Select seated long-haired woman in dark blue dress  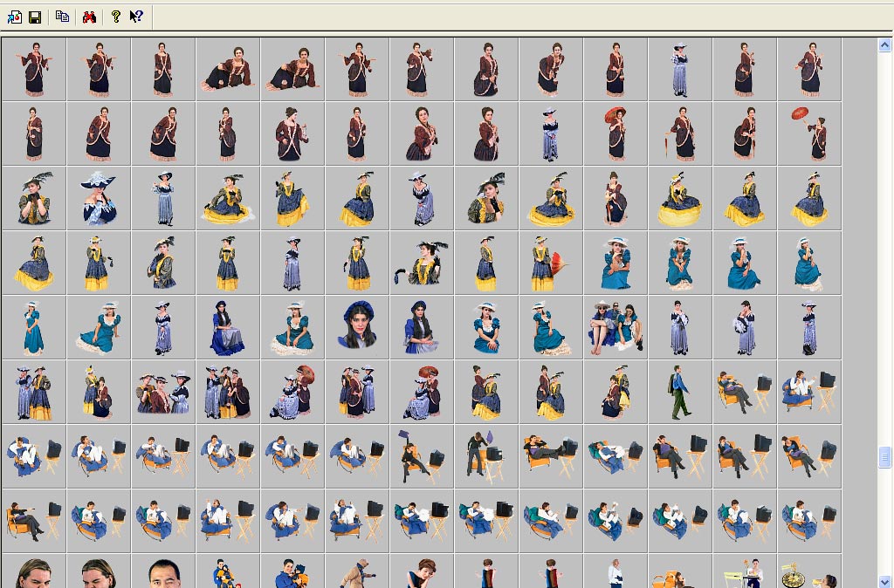[228, 327]
